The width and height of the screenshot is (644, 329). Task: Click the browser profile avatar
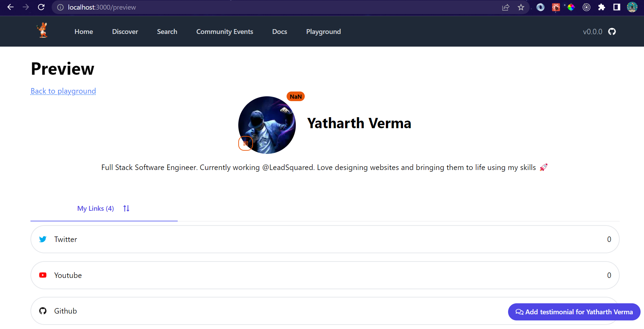(632, 7)
